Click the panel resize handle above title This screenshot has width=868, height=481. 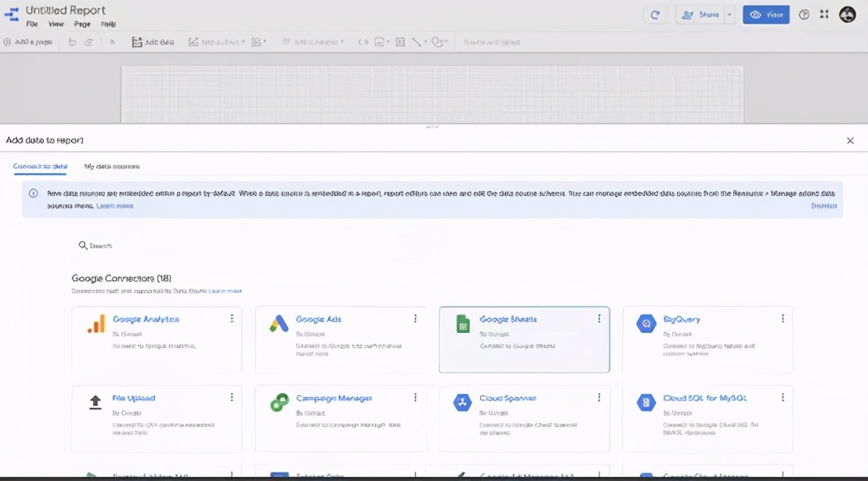point(432,127)
